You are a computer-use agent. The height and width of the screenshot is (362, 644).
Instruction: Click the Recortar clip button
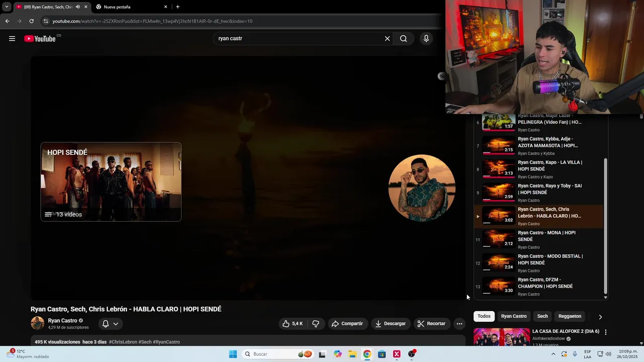tap(432, 324)
